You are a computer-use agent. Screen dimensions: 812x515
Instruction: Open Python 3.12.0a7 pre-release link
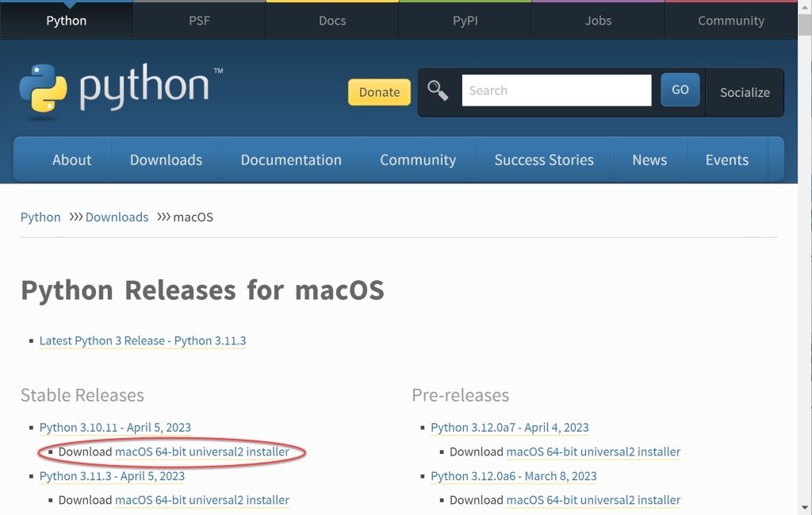click(509, 427)
